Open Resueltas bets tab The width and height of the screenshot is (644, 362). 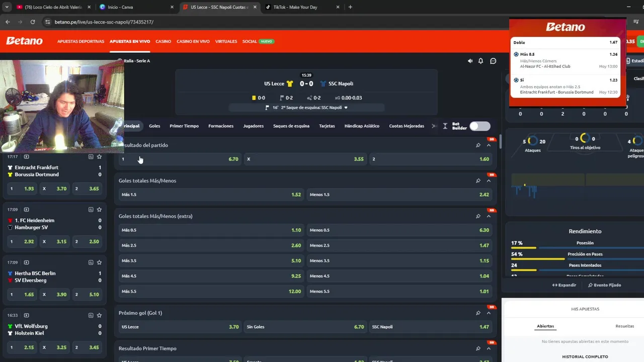(624, 326)
